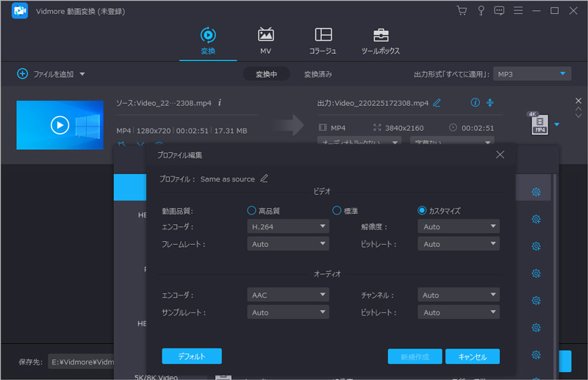Expand the output format arrow beside MP4 icon
This screenshot has width=588, height=380.
pos(557,124)
